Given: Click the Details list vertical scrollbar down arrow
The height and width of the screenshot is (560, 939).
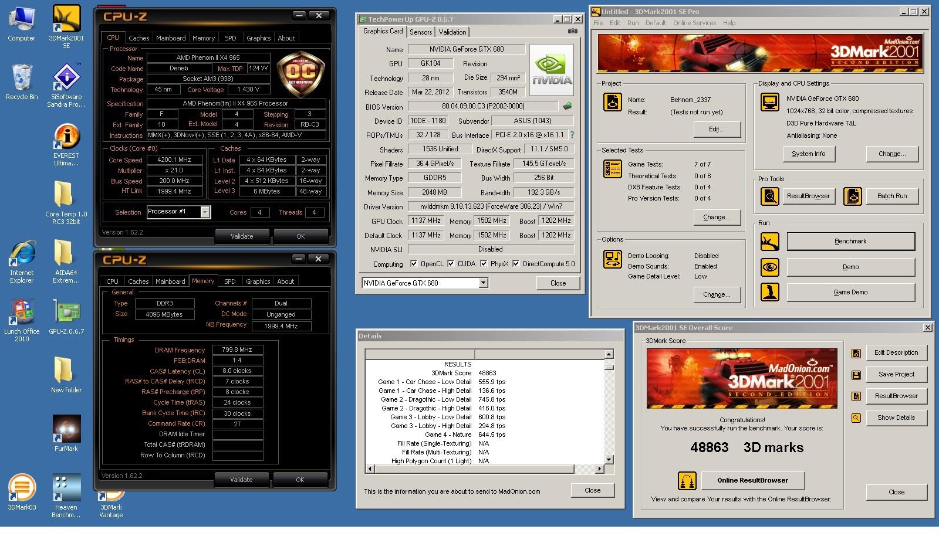Looking at the screenshot, I should point(609,460).
